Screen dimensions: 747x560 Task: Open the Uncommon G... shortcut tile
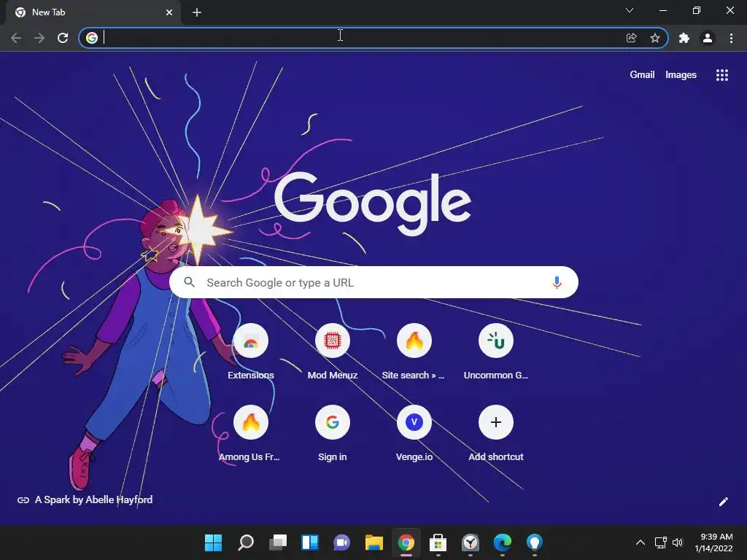tap(496, 351)
